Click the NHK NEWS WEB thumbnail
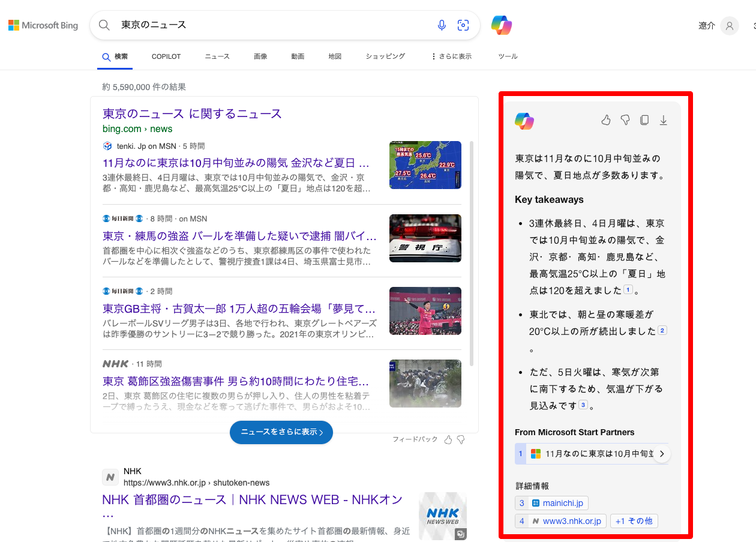 click(443, 516)
